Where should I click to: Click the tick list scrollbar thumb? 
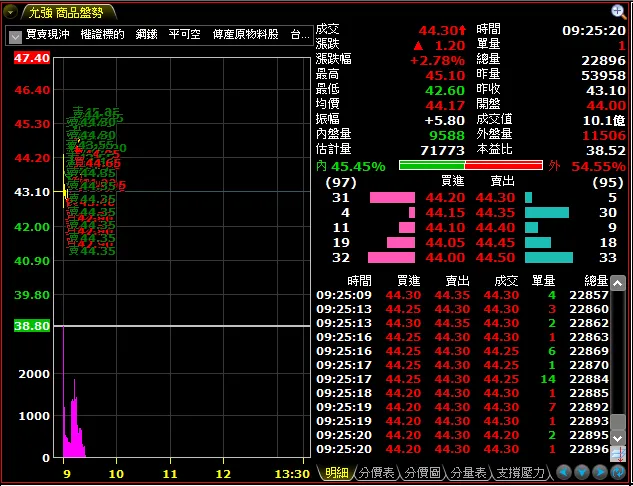[618, 422]
